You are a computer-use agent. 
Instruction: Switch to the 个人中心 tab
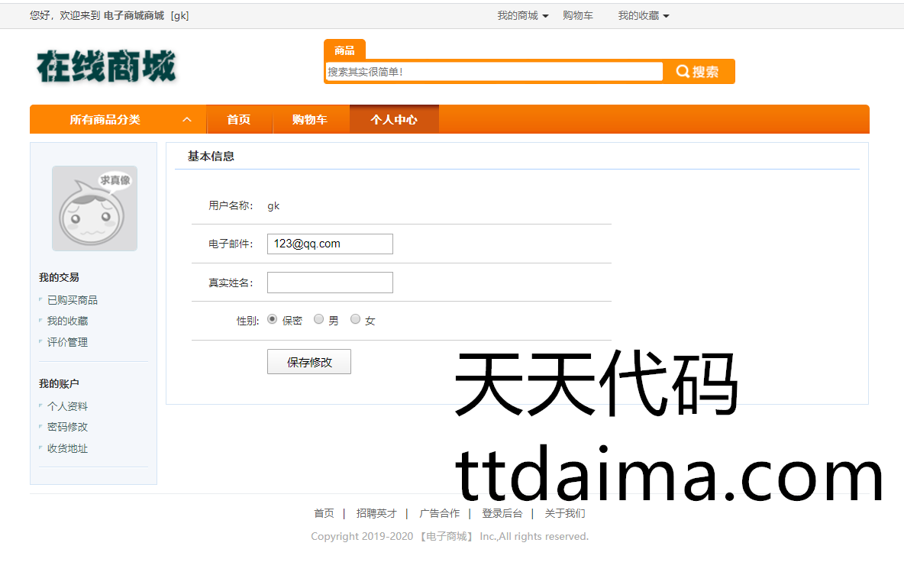[x=394, y=120]
